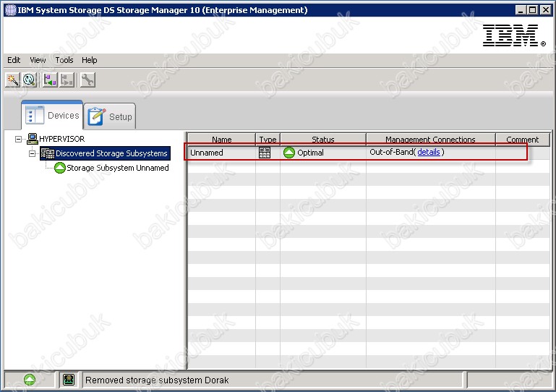Click the Type column icon in Unnamed row
Image resolution: width=556 pixels, height=392 pixels.
click(x=265, y=153)
